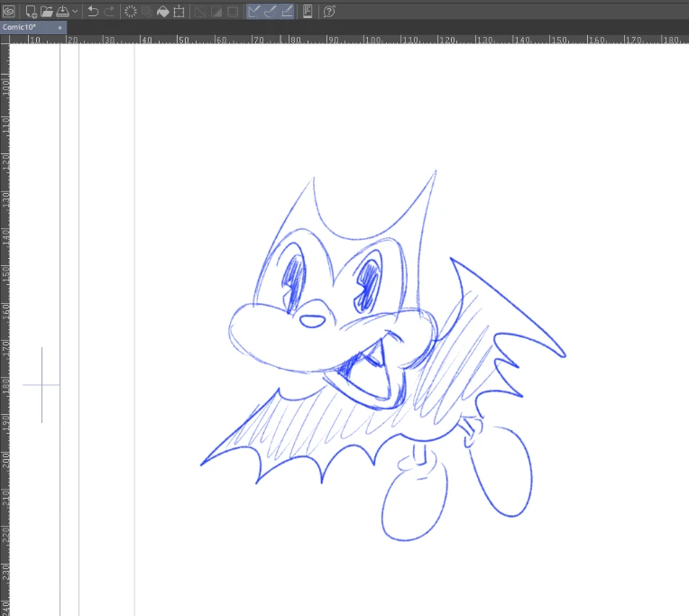Click the Clear (spinner) icon
This screenshot has height=616, width=689.
pyautogui.click(x=131, y=12)
